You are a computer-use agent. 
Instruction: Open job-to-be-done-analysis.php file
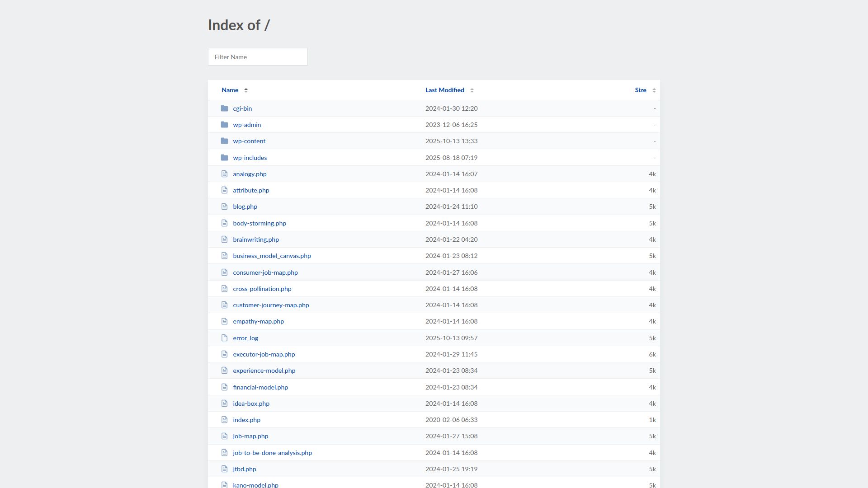coord(272,453)
